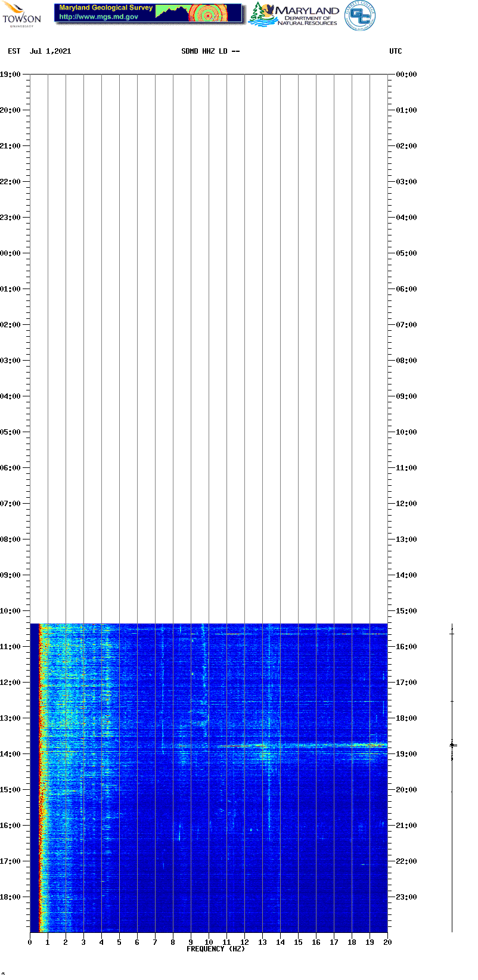Click the red low-frequency band on the spectrogram
Viewport: 478px width, 980px height.
(x=42, y=777)
